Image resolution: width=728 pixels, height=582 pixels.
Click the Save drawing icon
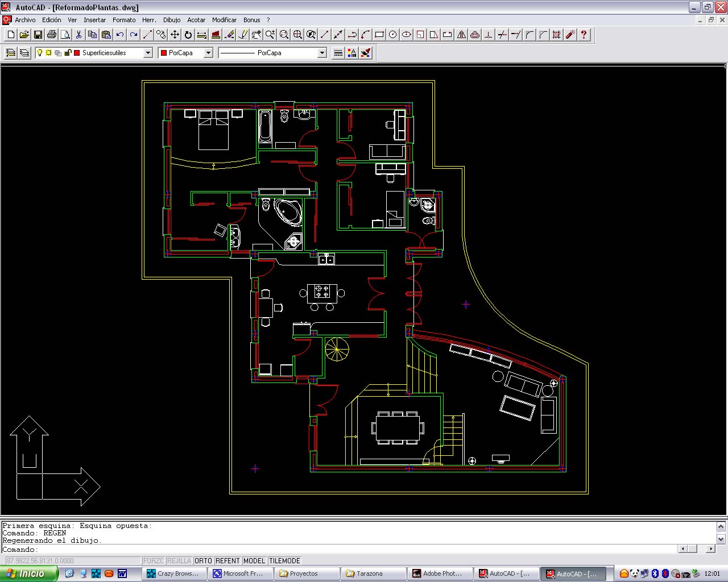coord(38,35)
